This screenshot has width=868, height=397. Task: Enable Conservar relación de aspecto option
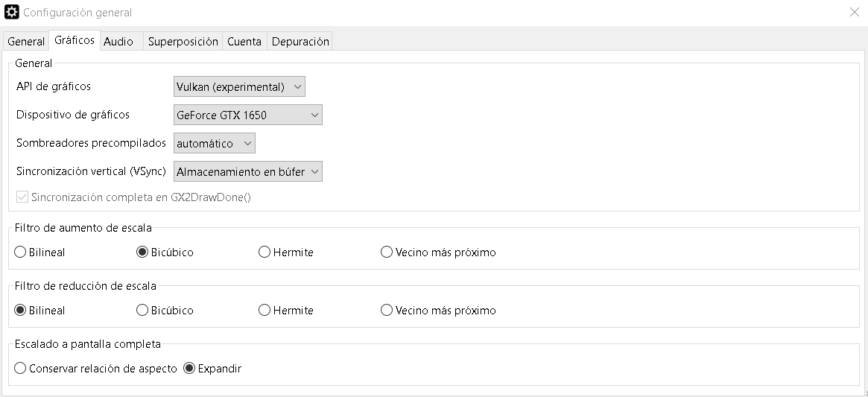click(x=21, y=369)
